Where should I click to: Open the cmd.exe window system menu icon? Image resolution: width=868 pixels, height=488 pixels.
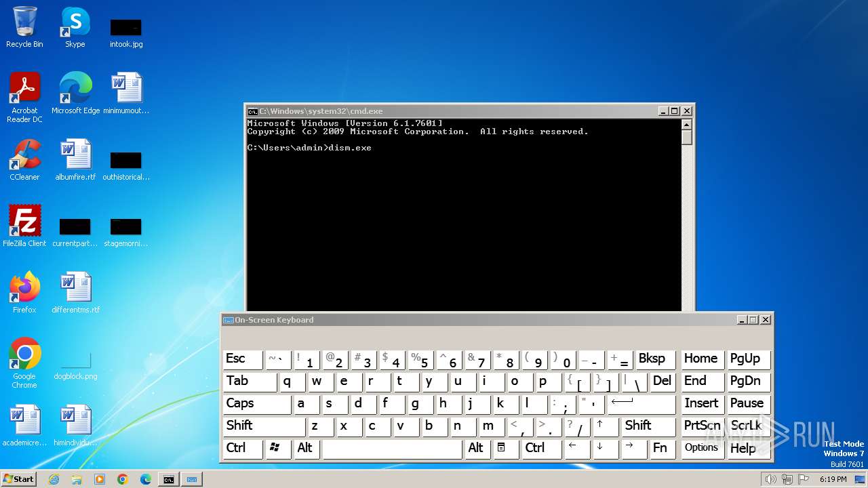pyautogui.click(x=252, y=111)
